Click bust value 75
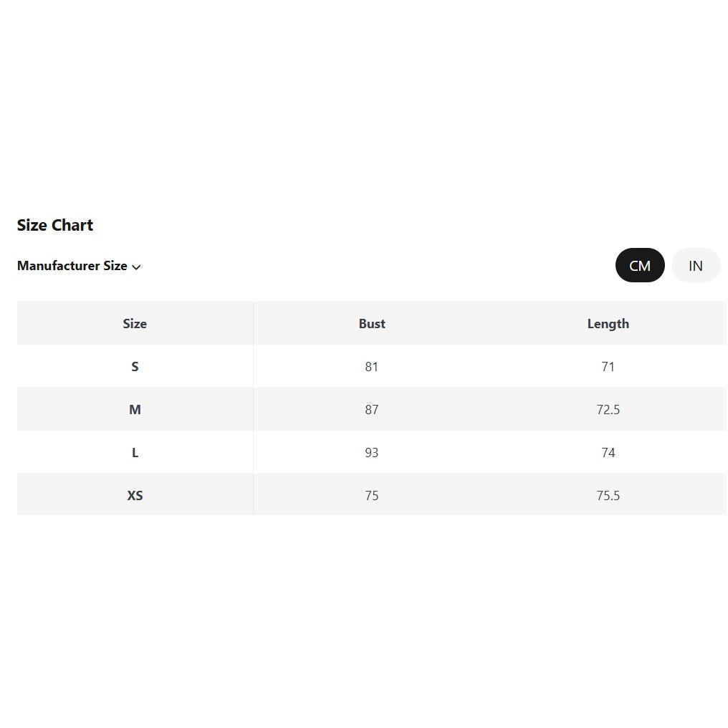Viewport: 728px width, 728px height. click(x=371, y=495)
